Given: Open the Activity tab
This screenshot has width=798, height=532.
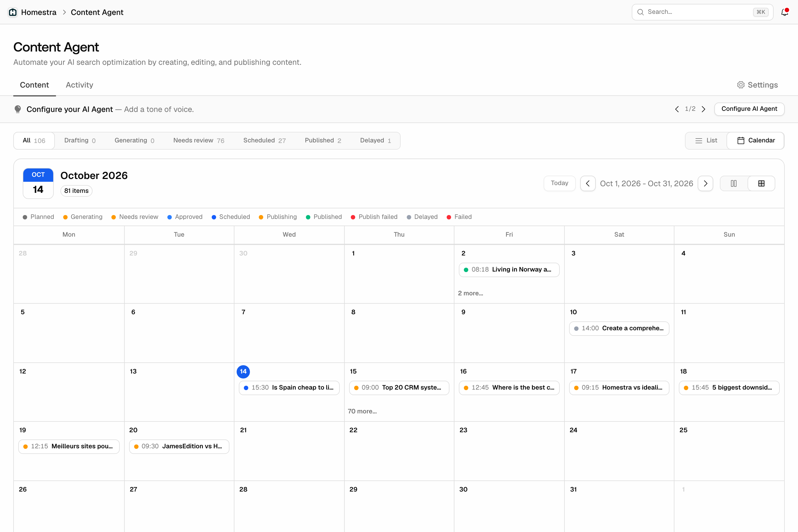Looking at the screenshot, I should [80, 85].
